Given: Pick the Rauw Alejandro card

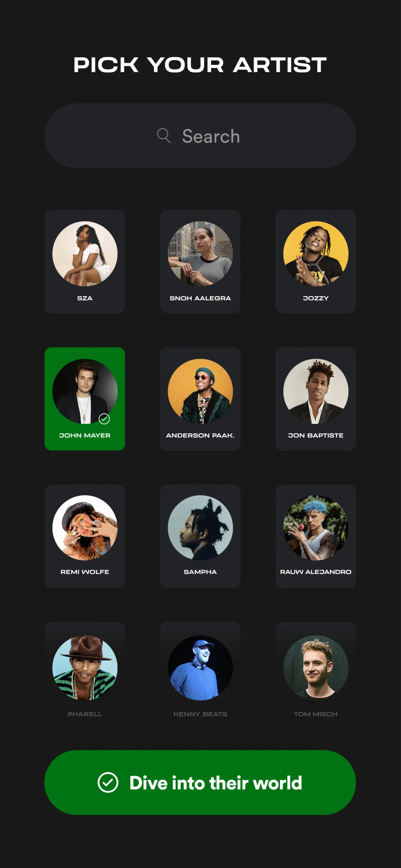Looking at the screenshot, I should [x=316, y=536].
